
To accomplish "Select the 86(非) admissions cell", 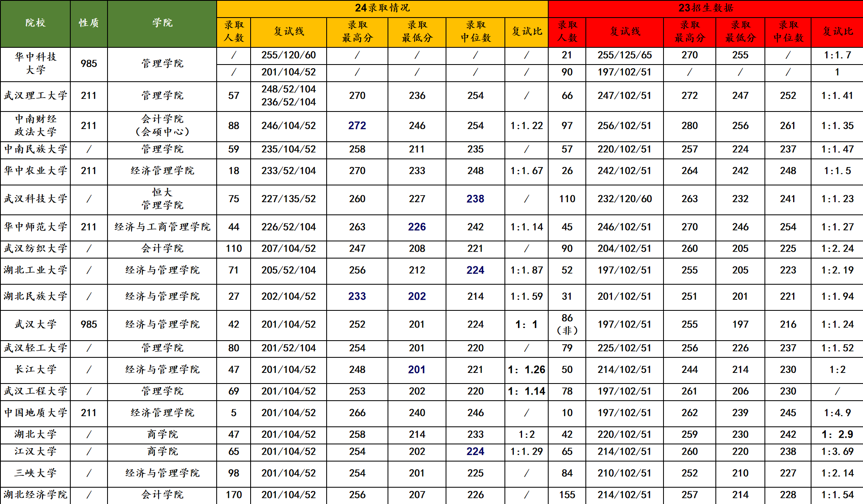I will coord(567,325).
